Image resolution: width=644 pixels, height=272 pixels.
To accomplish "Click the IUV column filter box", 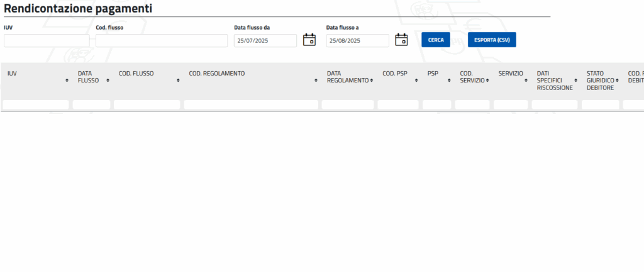I will (36, 105).
